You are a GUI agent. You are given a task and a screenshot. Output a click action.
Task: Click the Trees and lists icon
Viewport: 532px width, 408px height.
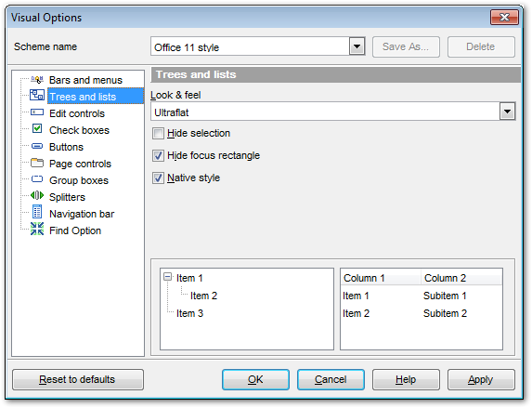click(37, 95)
